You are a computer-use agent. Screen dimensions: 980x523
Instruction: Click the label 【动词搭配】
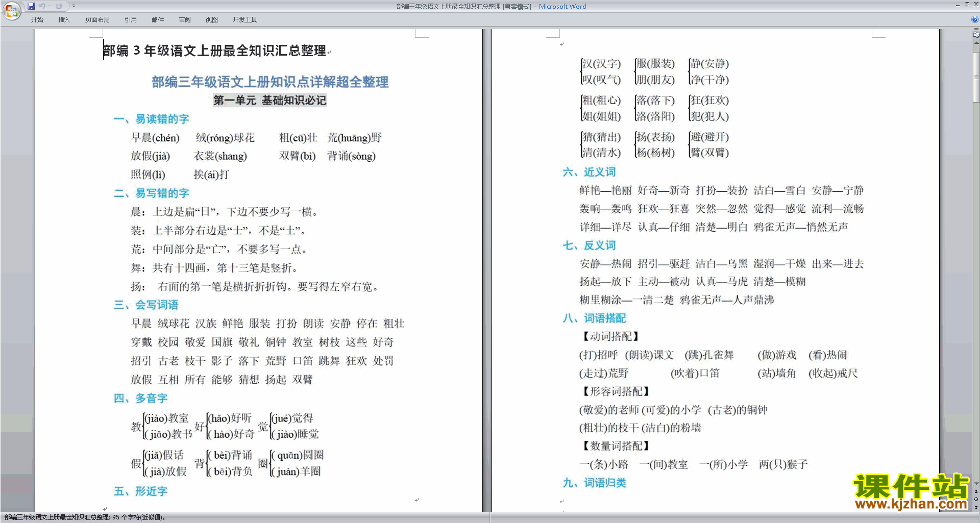pyautogui.click(x=610, y=337)
